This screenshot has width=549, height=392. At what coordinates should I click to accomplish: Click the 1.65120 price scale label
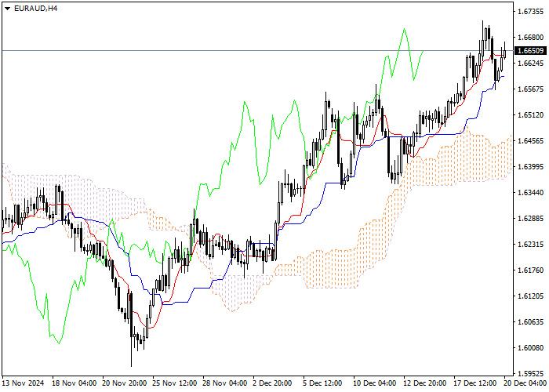531,115
